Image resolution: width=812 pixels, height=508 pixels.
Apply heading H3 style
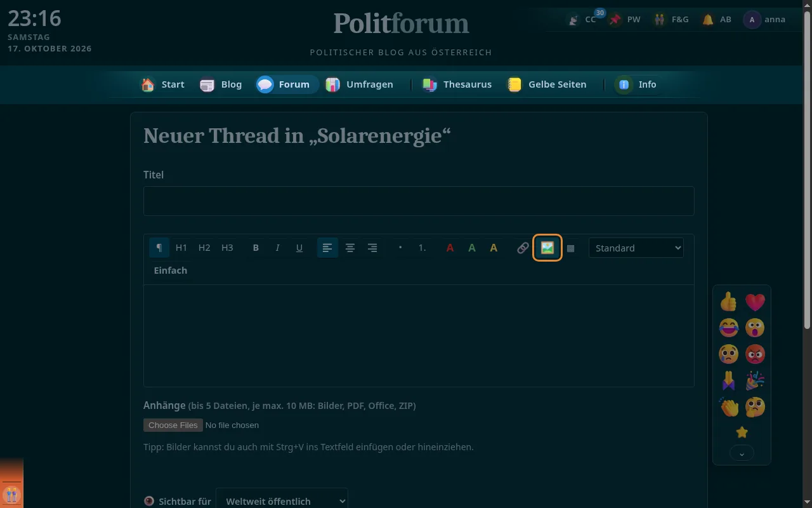coord(227,248)
